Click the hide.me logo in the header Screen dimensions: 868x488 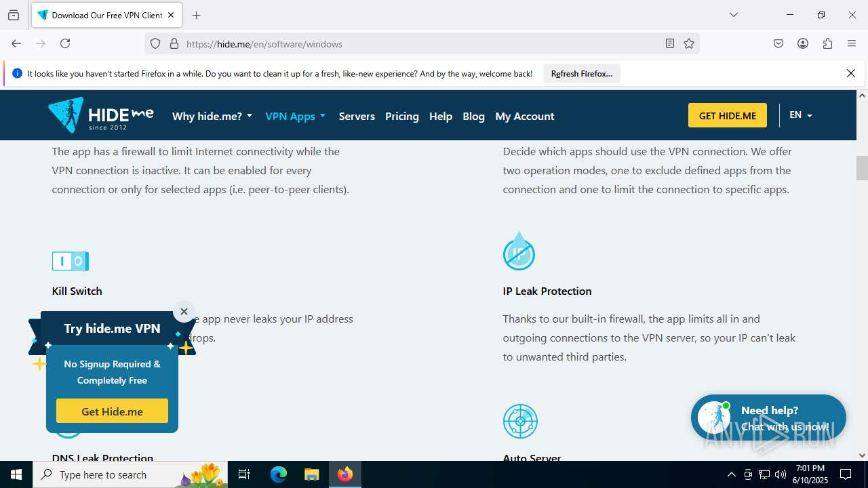(101, 115)
